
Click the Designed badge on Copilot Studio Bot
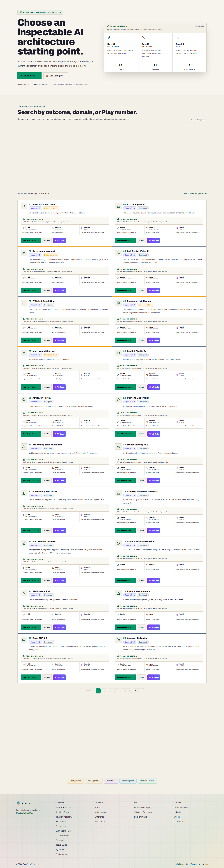[x=143, y=355]
